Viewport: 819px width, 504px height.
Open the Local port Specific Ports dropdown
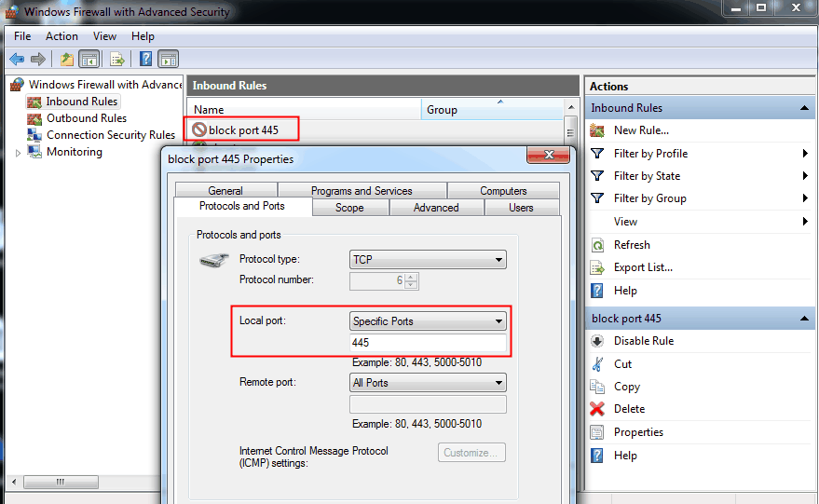(428, 321)
